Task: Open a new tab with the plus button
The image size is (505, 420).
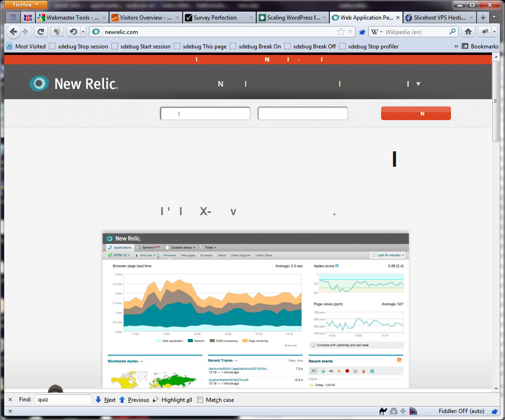Action: [x=483, y=18]
